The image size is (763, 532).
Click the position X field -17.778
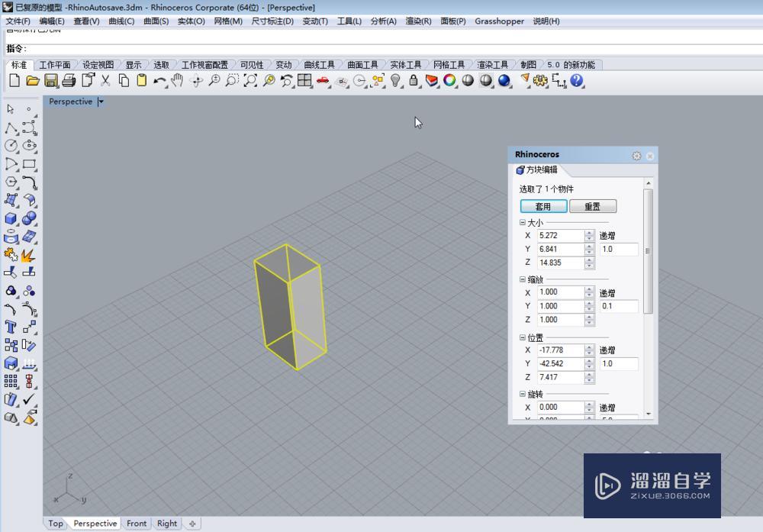(x=561, y=350)
